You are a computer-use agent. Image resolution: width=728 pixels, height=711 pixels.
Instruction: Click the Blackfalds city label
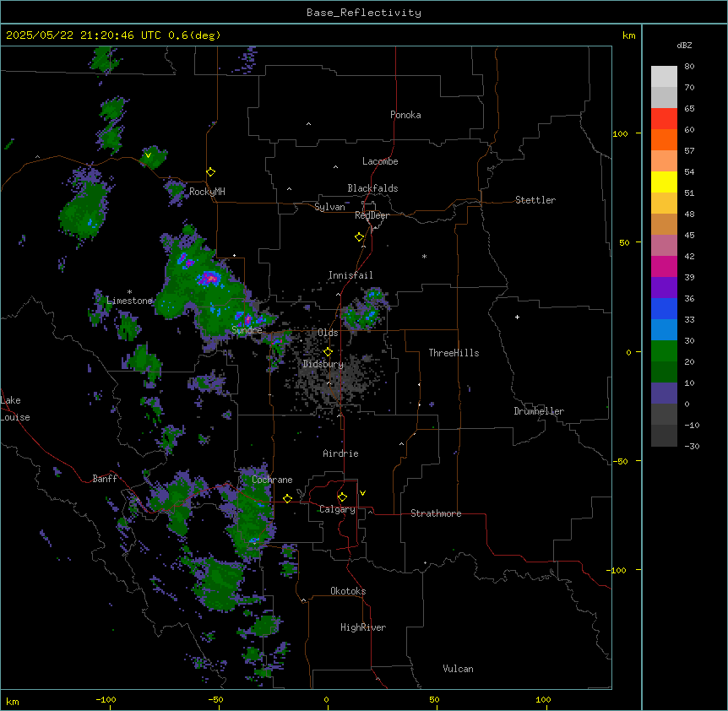tap(372, 188)
